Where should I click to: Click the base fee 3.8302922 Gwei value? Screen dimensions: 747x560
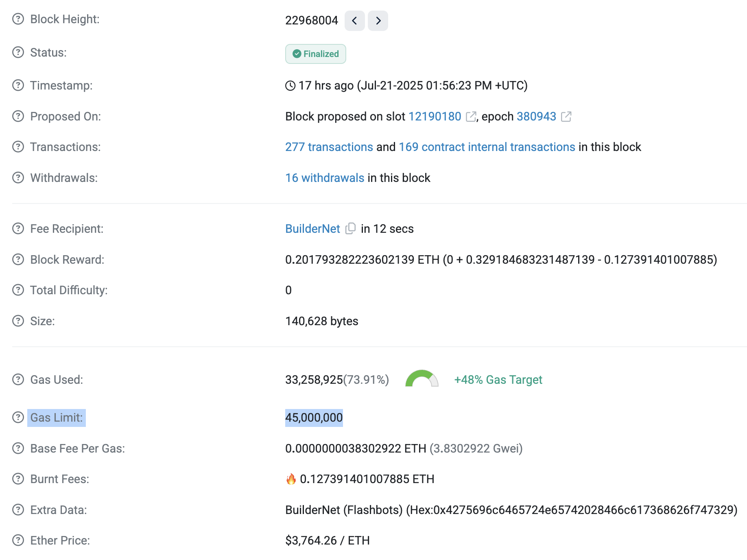[476, 448]
